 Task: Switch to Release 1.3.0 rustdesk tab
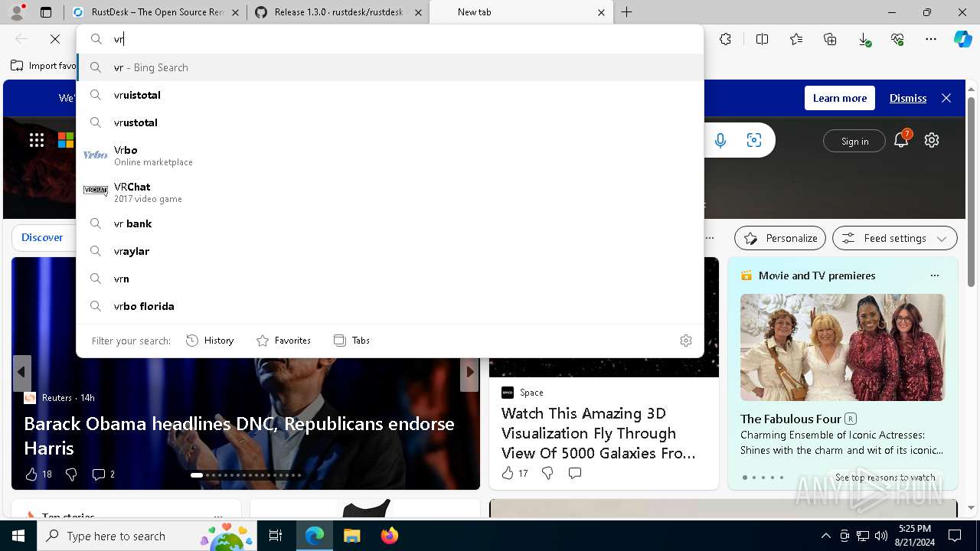click(x=338, y=12)
